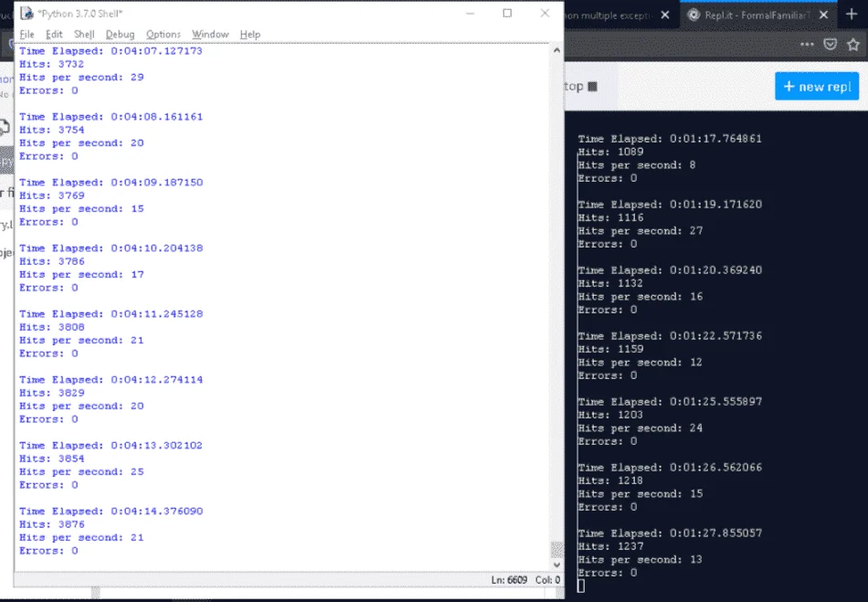
Task: Click 'Hits: 3754' line
Action: [51, 130]
